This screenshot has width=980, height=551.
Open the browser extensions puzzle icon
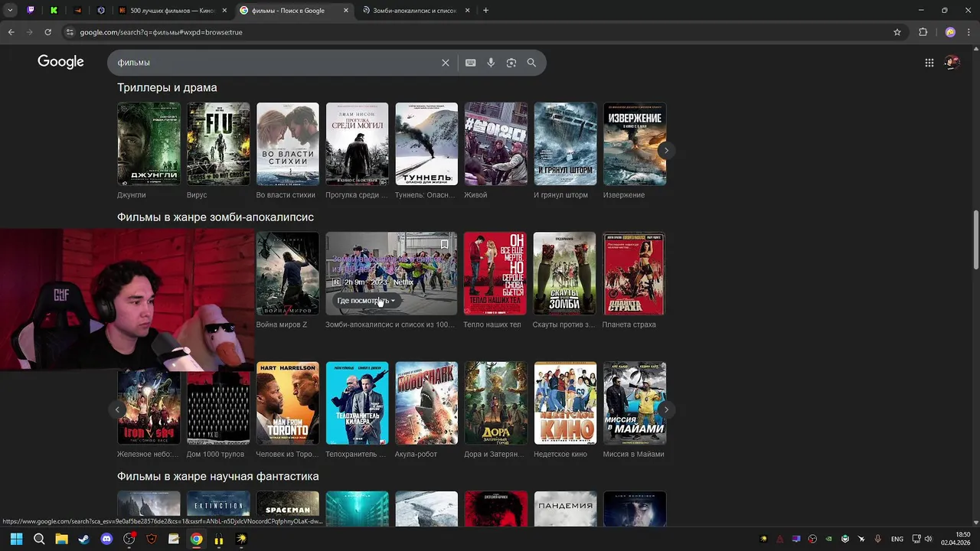point(923,32)
